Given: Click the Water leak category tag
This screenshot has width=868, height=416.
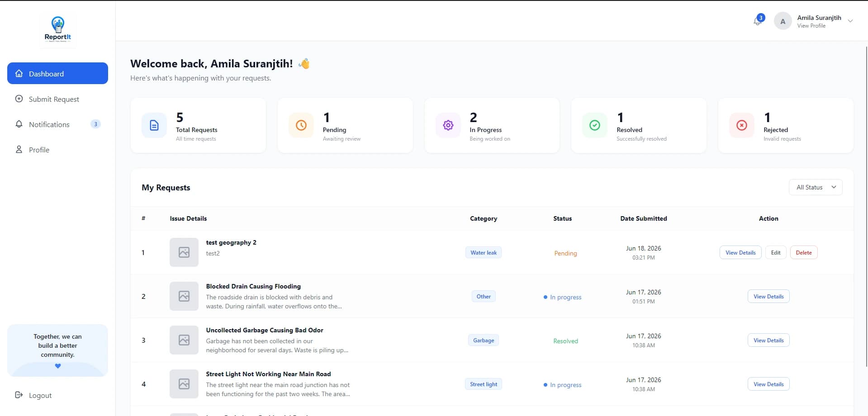Looking at the screenshot, I should (x=484, y=252).
